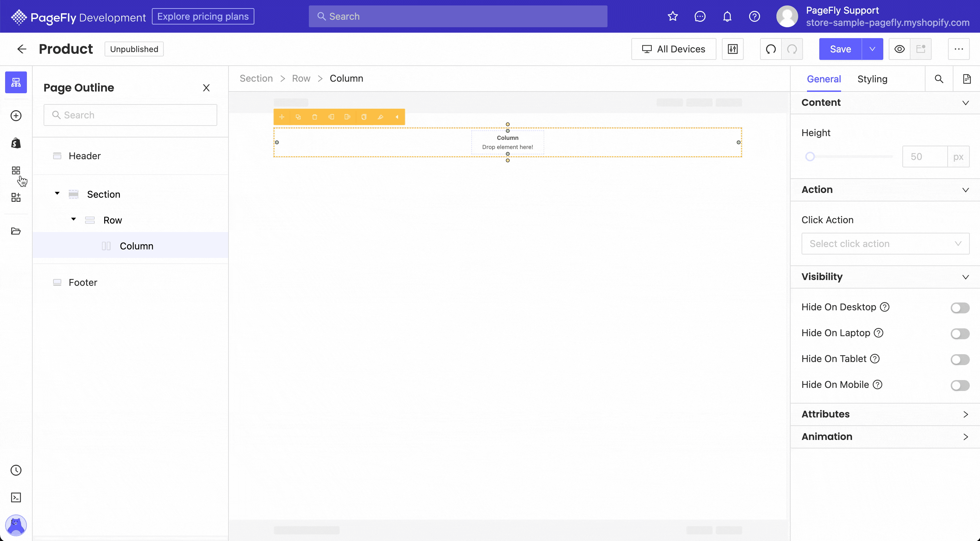Expand the Attributes panel
The image size is (980, 541).
click(x=885, y=414)
